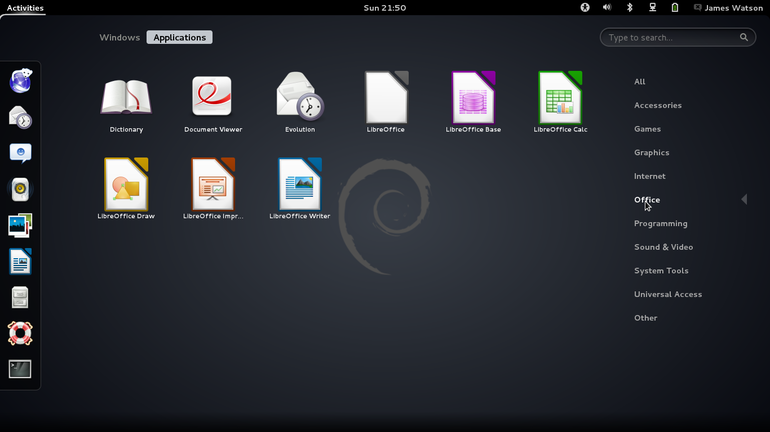
Task: Open the System Tools category
Action: point(661,270)
